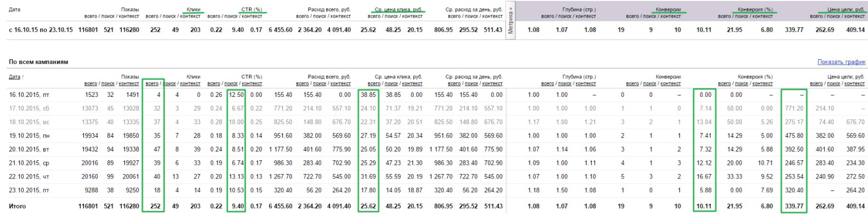Select the date row 21.10.2015, ср
Screen dimensions: 868x214
29,163
